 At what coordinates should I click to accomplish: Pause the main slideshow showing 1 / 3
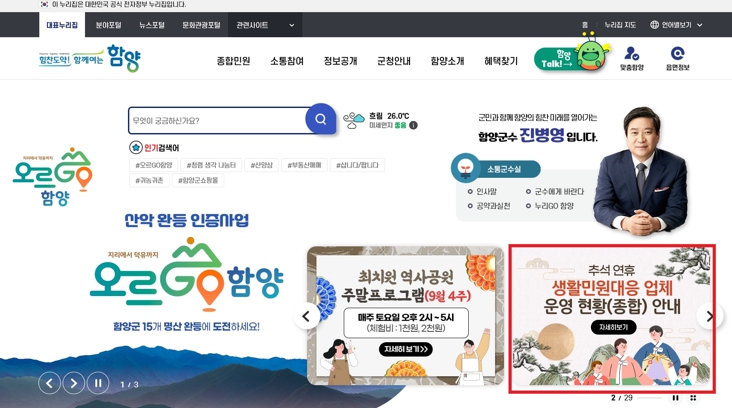coord(98,383)
